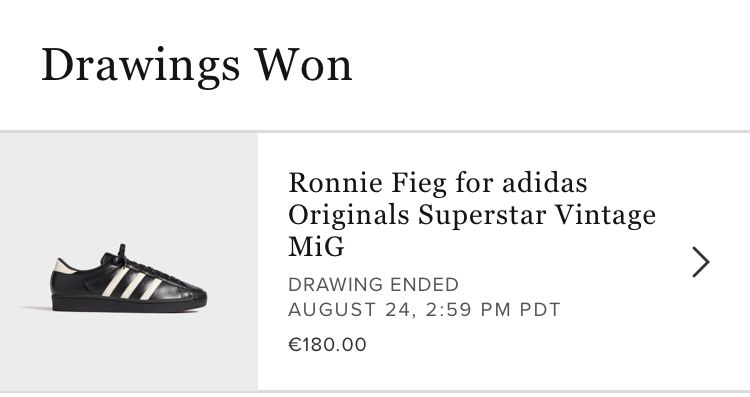
Task: Tap the DRAWING ENDED status text
Action: tap(374, 285)
